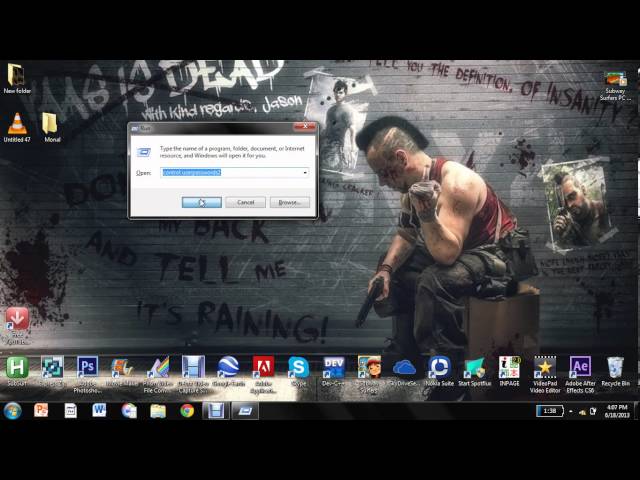
Task: Click the screen recorder taskbar button
Action: point(216,411)
